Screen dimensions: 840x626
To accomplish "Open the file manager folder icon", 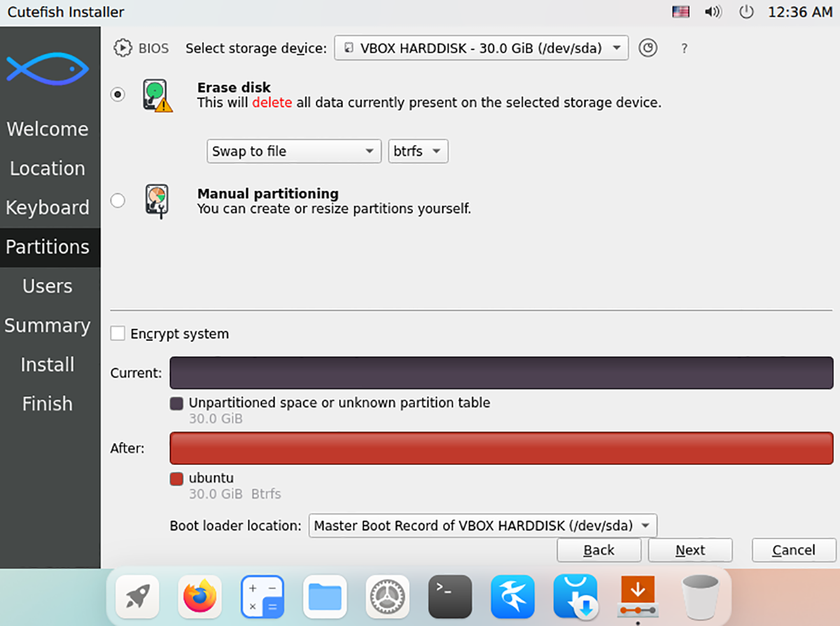I will [x=325, y=597].
